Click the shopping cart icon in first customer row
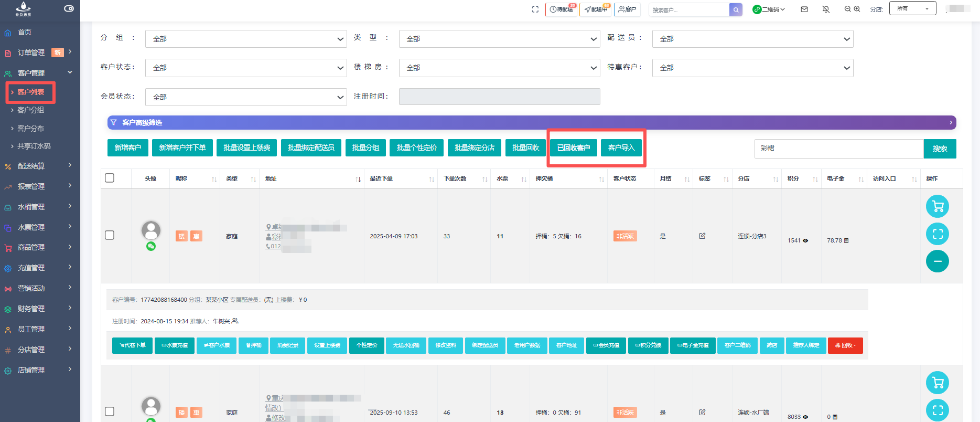 [938, 206]
